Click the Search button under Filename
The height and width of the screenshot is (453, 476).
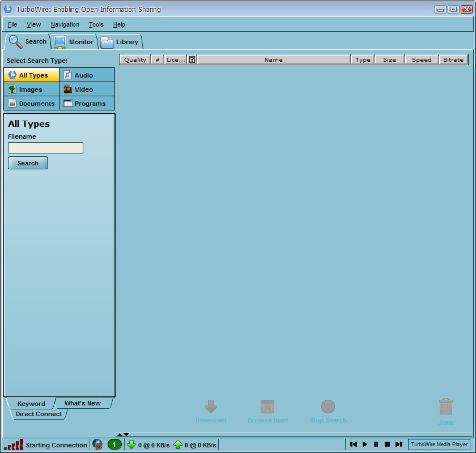tap(28, 163)
